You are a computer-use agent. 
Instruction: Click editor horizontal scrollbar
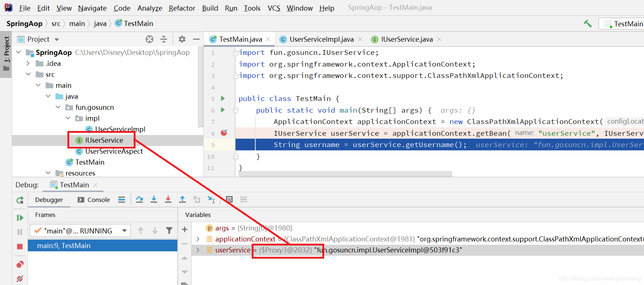point(345,174)
